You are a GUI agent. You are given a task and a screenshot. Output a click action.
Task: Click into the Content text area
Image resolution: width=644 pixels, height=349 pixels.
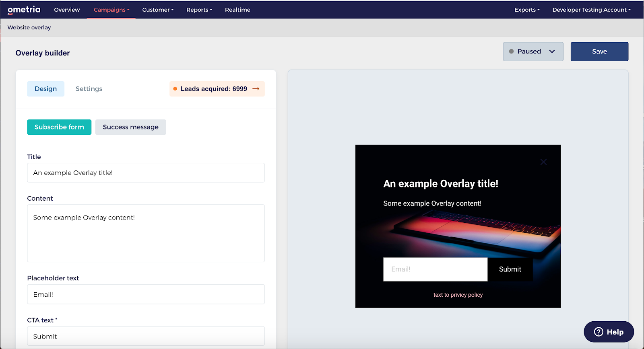coord(146,233)
